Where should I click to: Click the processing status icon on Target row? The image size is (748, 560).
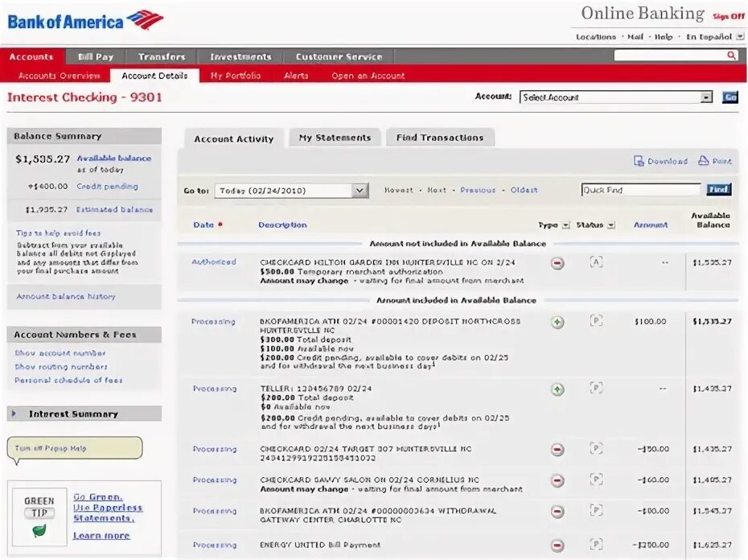[x=596, y=448]
